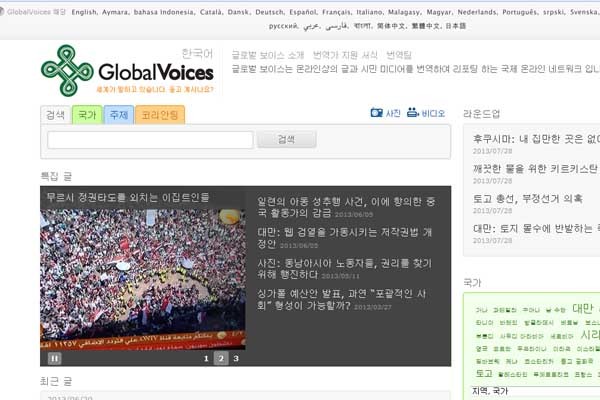The height and width of the screenshot is (400, 600).
Task: Switch site language to Dansk
Action: click(x=238, y=12)
